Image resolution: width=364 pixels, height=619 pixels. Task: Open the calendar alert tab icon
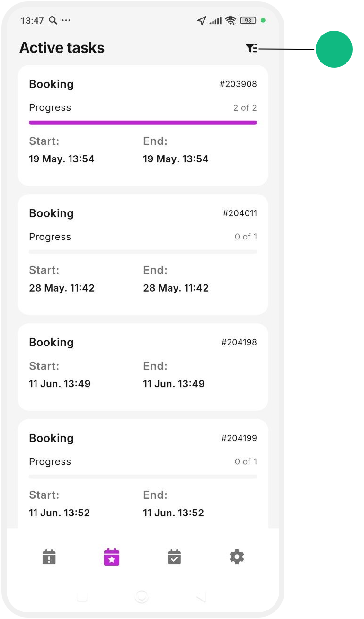(49, 557)
